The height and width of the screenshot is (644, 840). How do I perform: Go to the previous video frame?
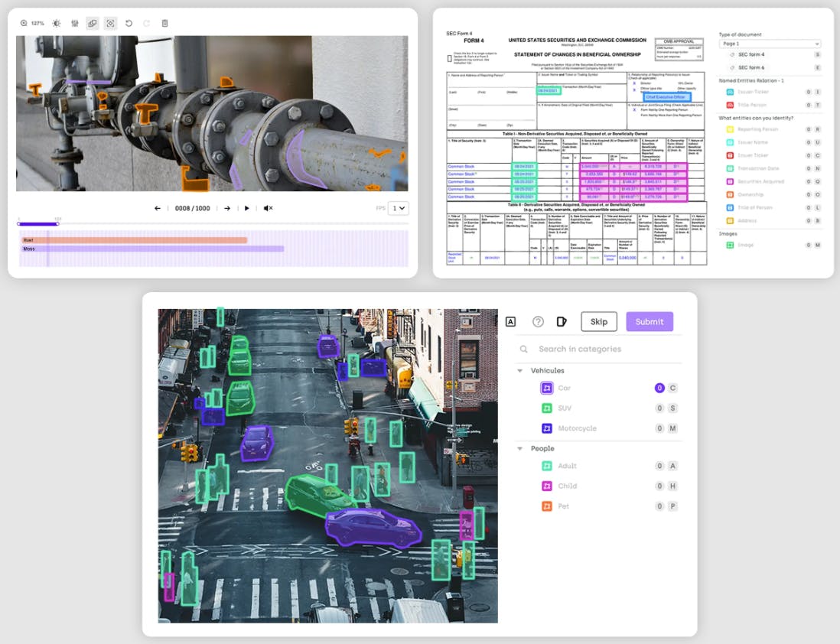coord(158,208)
